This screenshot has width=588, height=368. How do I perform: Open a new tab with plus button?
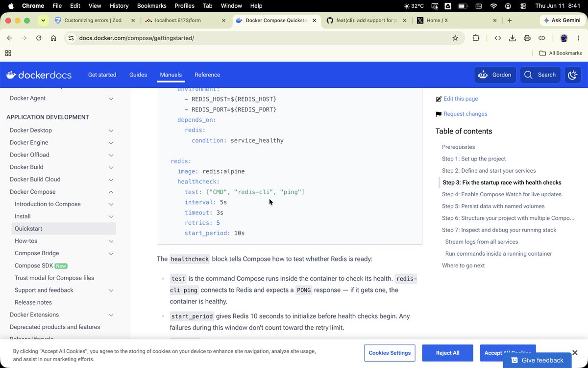tap(510, 21)
